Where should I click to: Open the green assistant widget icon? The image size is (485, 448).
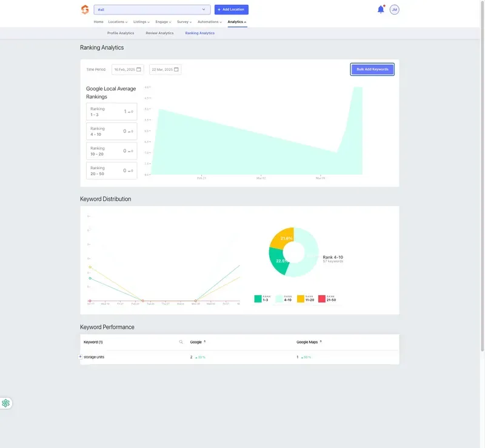point(5,403)
